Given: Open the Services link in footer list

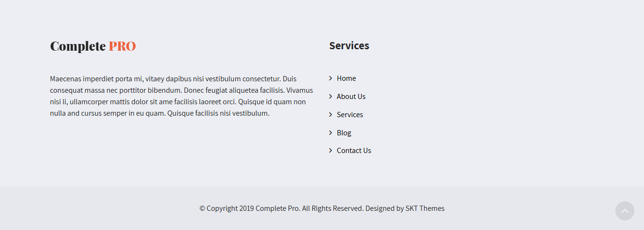Looking at the screenshot, I should coord(350,115).
